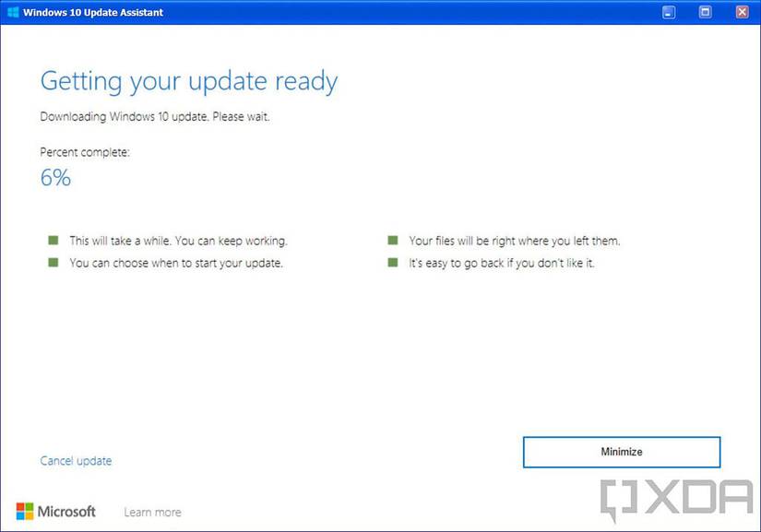This screenshot has width=761, height=532.
Task: Click 'Downloading Windows 10 update. Please wait.' text
Action: (154, 117)
